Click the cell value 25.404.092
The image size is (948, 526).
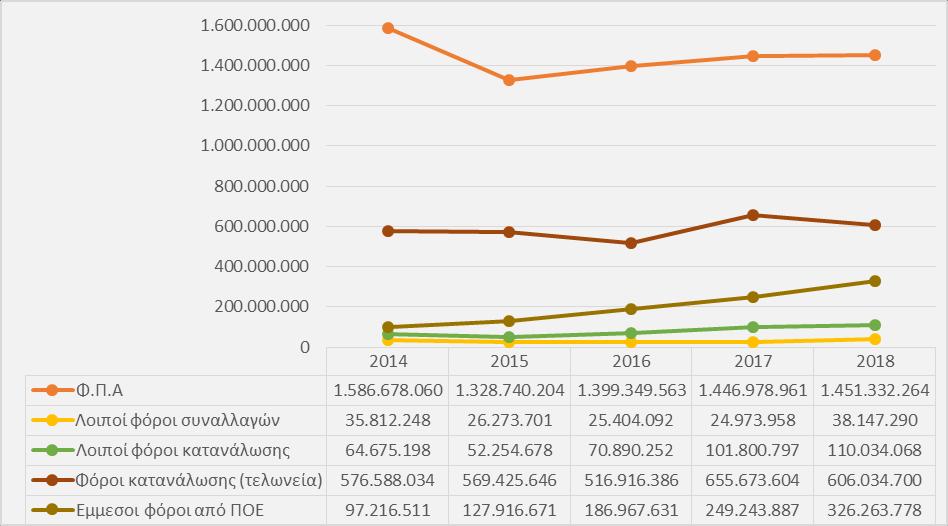(x=631, y=420)
